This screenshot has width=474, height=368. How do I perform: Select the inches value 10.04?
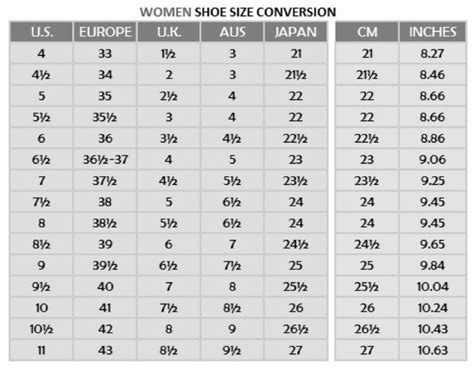[x=433, y=287]
